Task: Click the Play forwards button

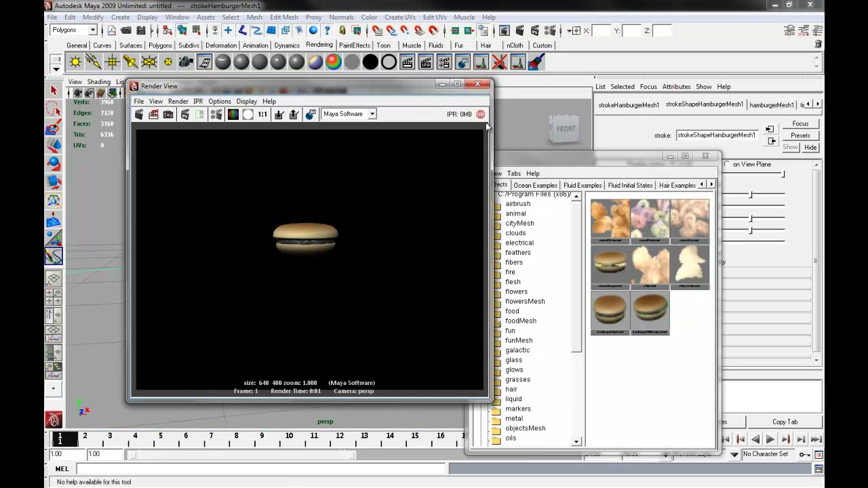Action: coord(770,440)
